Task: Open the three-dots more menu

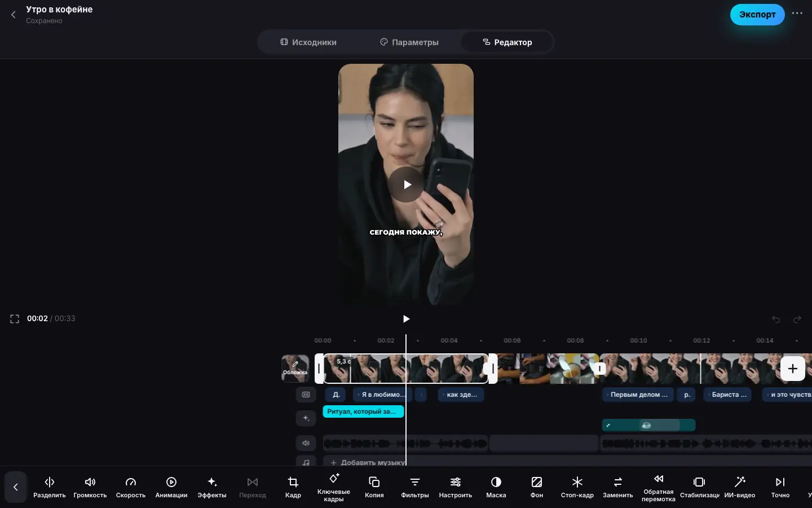Action: pyautogui.click(x=797, y=14)
